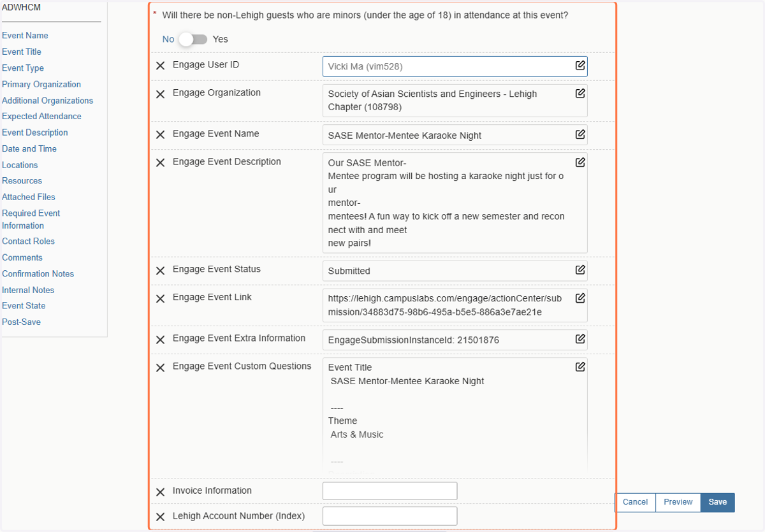Click the Engage Event Link URL text
This screenshot has width=765, height=532.
click(445, 305)
